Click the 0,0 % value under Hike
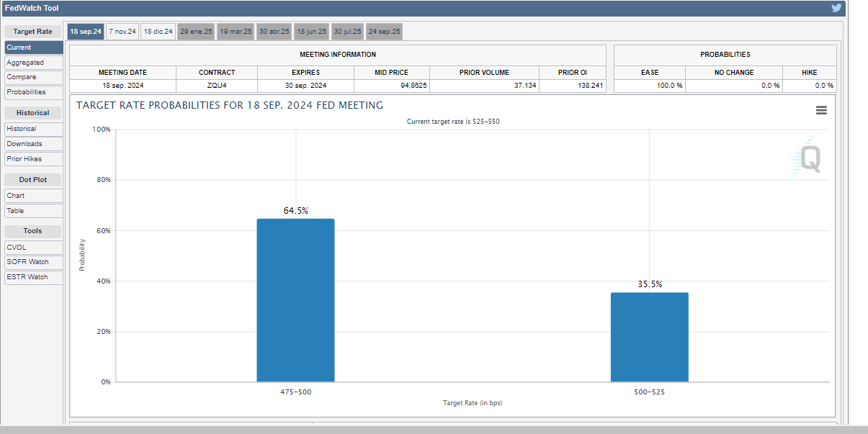 click(823, 86)
